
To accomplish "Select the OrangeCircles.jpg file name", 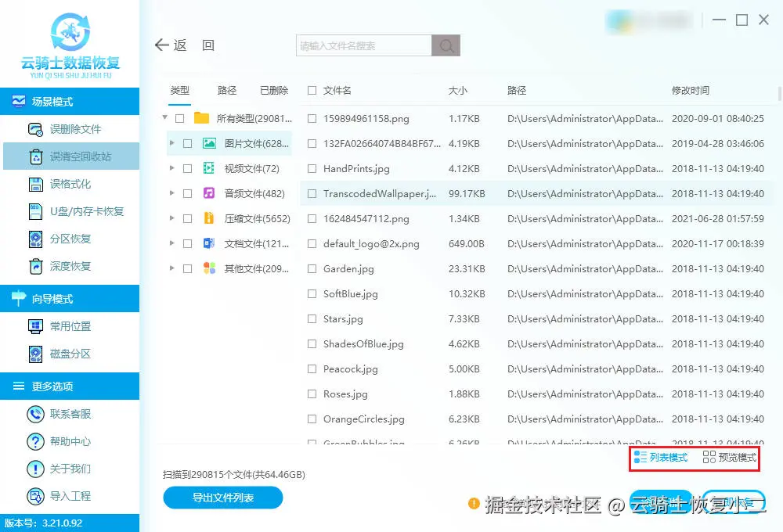I will pyautogui.click(x=364, y=419).
